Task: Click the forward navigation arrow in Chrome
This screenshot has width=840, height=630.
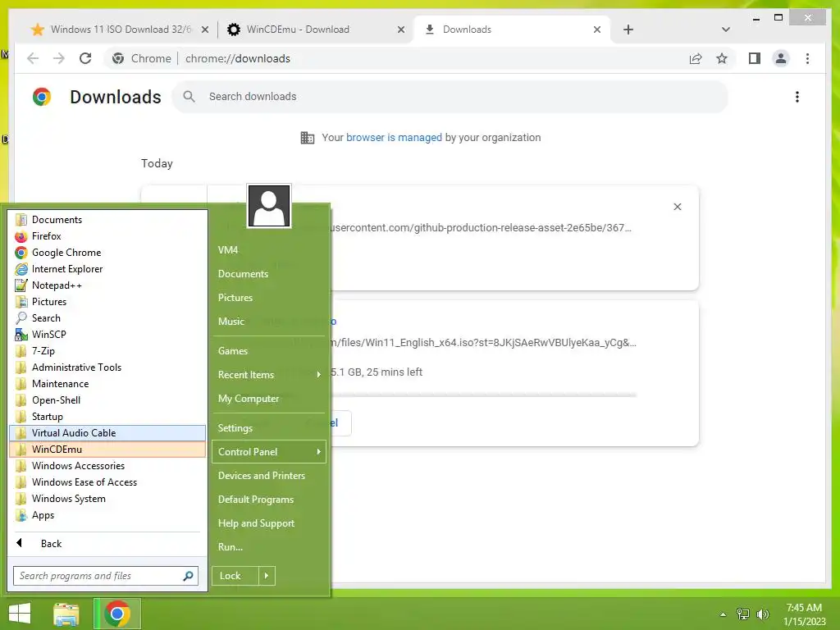Action: pos(59,58)
